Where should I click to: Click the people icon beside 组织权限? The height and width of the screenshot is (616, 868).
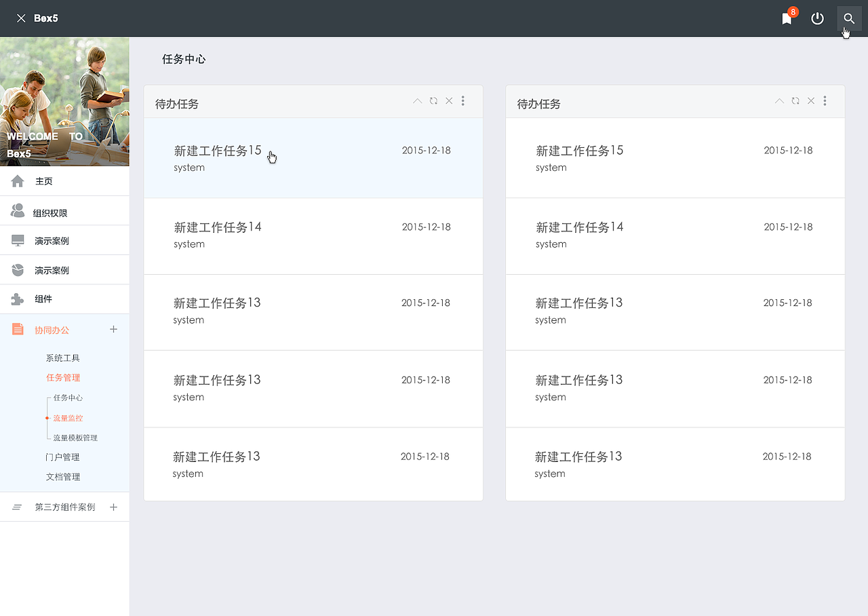coord(18,210)
